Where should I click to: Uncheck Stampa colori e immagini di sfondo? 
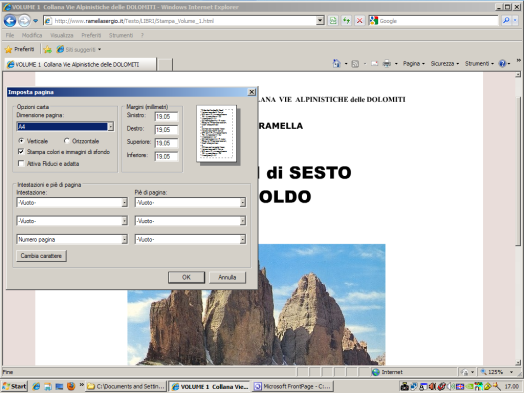click(21, 152)
